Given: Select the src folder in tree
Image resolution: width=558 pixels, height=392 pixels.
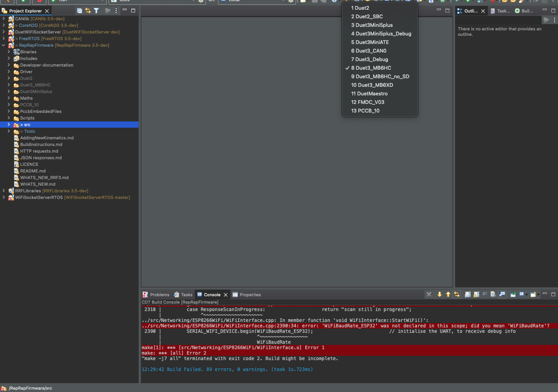Looking at the screenshot, I should click(x=69, y=125).
